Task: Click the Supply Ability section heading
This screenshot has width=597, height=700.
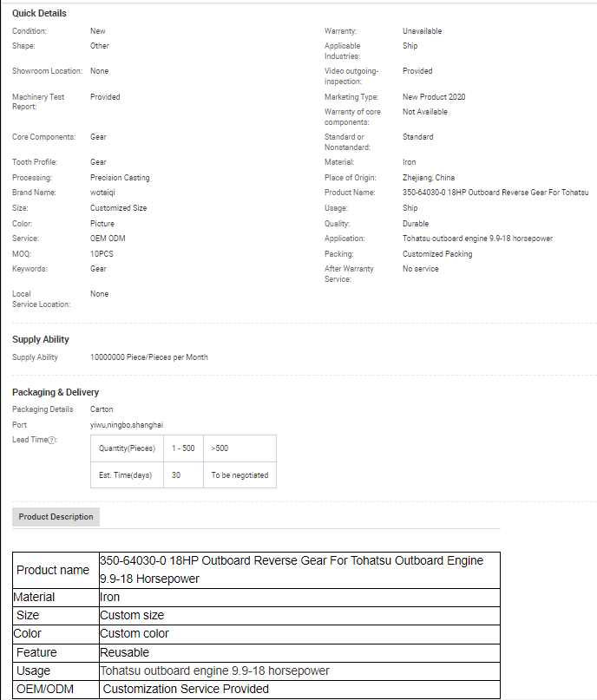Action: [x=41, y=339]
